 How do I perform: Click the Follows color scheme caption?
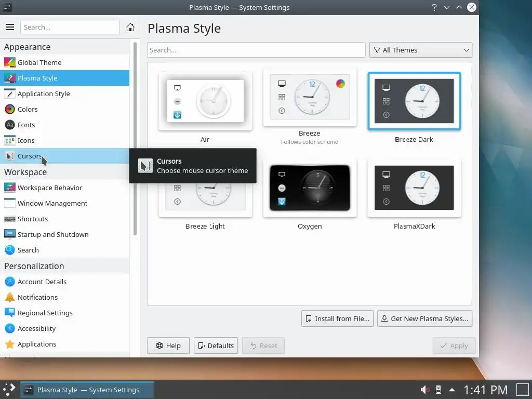tap(310, 142)
